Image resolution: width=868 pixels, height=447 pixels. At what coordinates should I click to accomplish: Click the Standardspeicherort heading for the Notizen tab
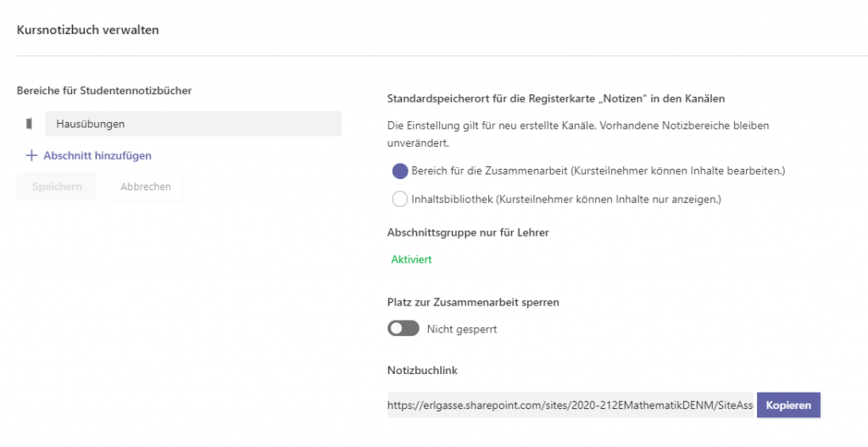(555, 98)
